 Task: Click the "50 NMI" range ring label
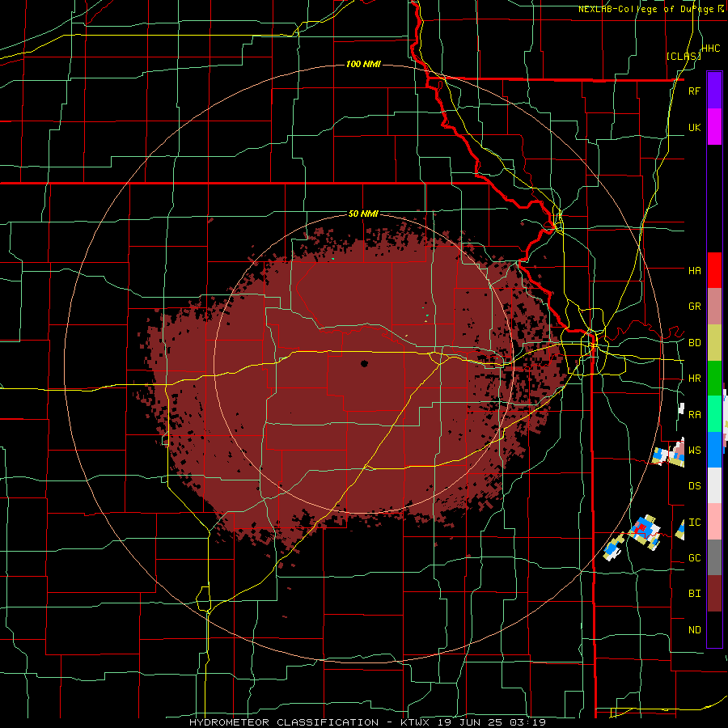[363, 214]
